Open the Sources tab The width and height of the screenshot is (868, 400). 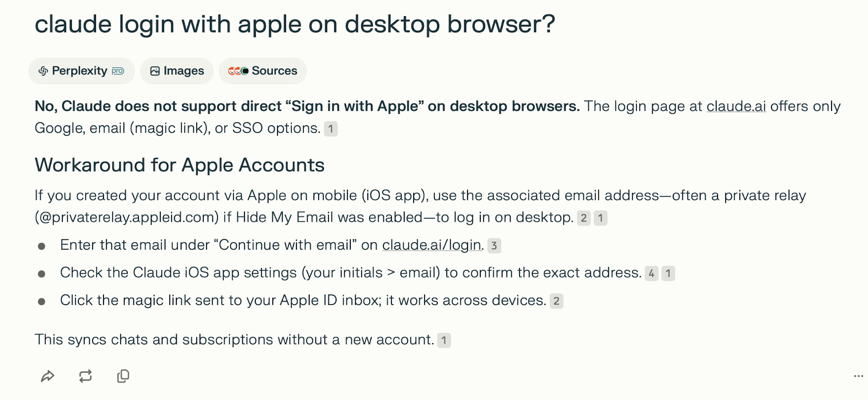point(263,71)
